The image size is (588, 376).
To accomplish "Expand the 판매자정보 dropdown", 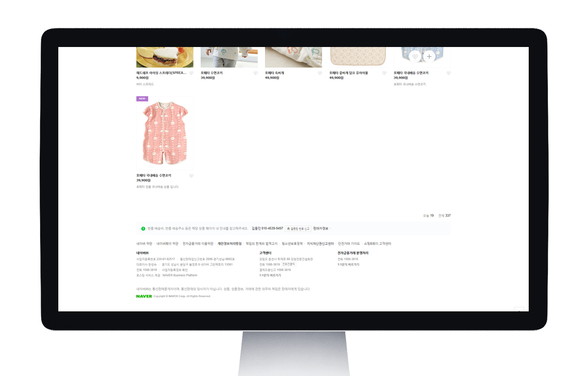I will coord(322,228).
